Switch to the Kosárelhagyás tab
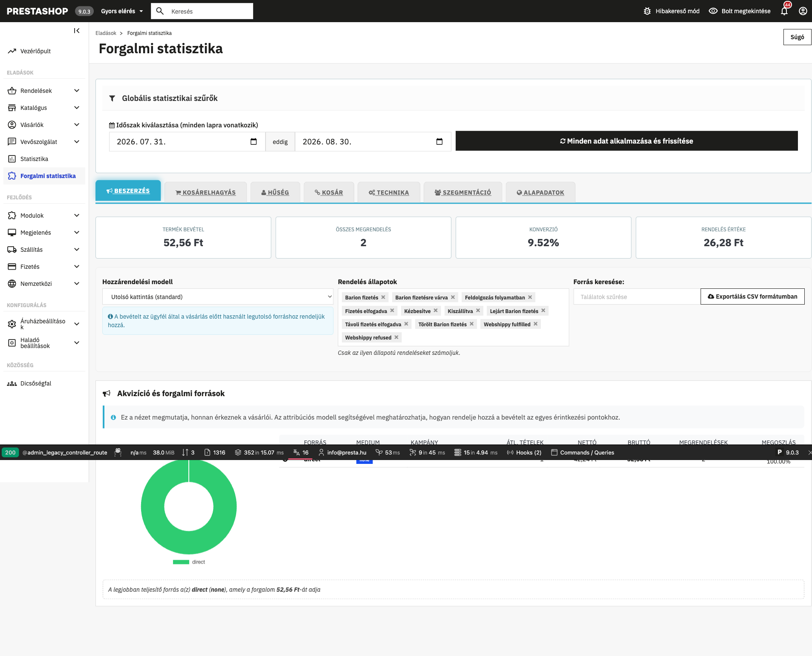Image resolution: width=812 pixels, height=656 pixels. pyautogui.click(x=205, y=192)
